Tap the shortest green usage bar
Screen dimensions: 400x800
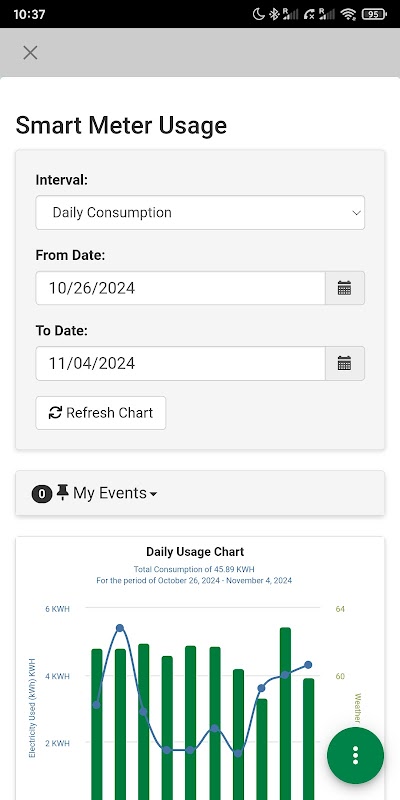coord(261,749)
